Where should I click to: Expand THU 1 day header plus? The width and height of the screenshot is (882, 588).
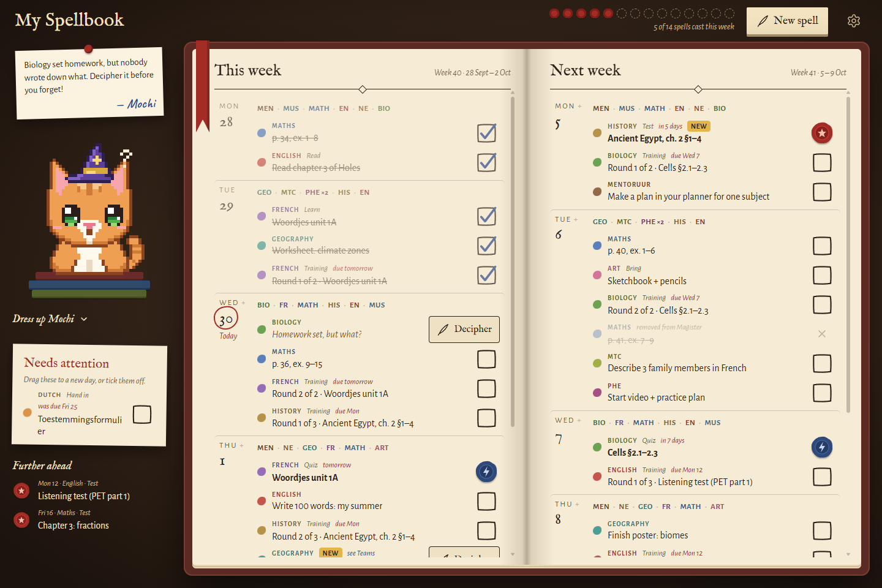(x=241, y=445)
